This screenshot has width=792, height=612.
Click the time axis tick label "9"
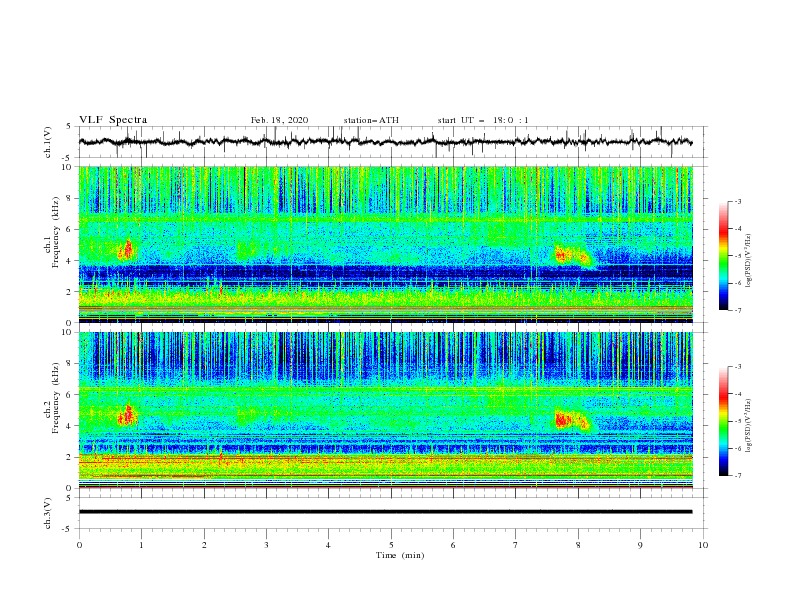[640, 545]
